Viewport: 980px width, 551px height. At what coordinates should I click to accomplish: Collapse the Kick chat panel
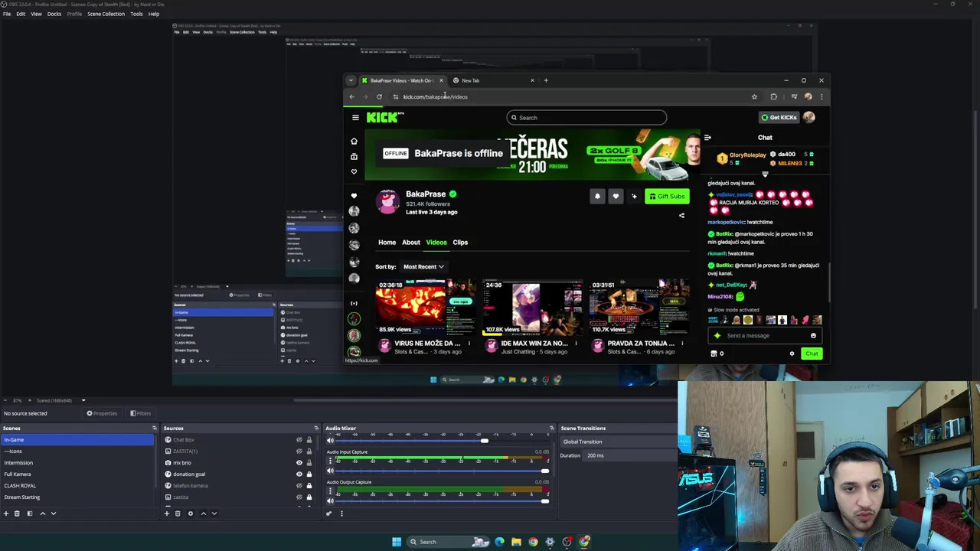(x=707, y=138)
